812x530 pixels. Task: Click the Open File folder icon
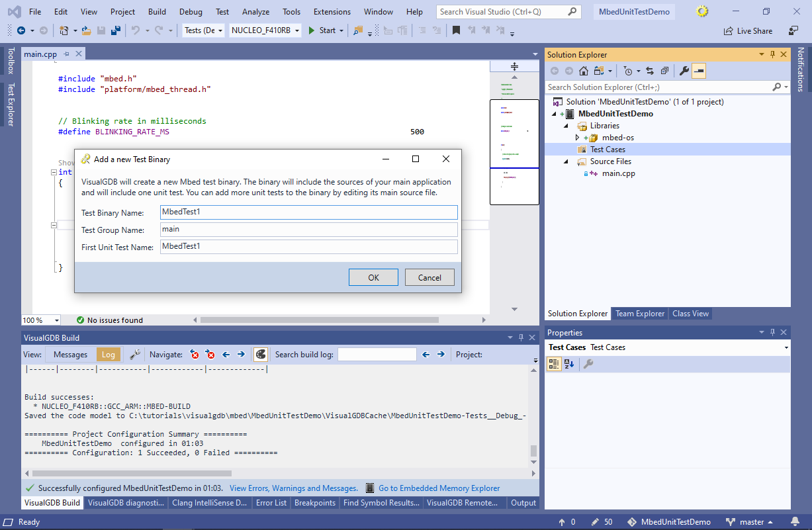click(x=86, y=30)
